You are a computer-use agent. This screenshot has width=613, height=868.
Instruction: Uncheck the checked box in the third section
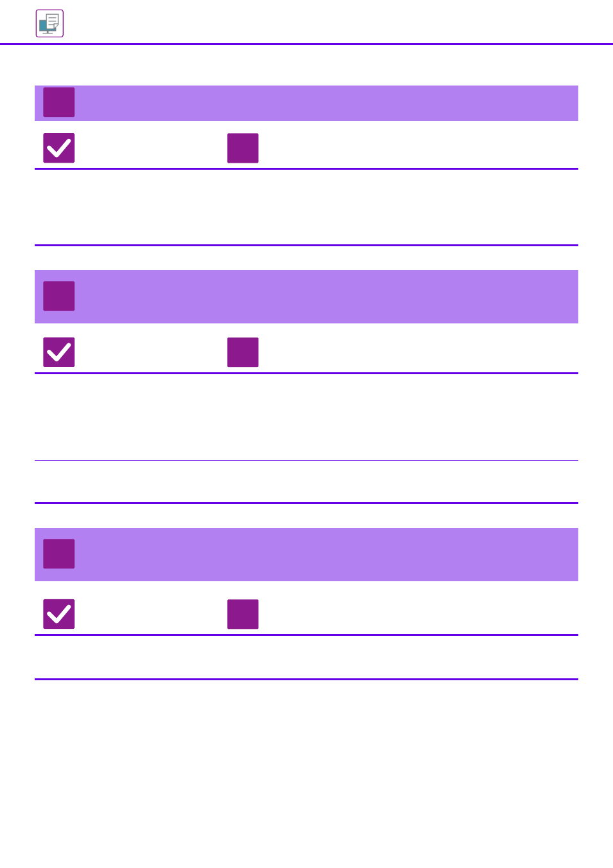point(59,614)
